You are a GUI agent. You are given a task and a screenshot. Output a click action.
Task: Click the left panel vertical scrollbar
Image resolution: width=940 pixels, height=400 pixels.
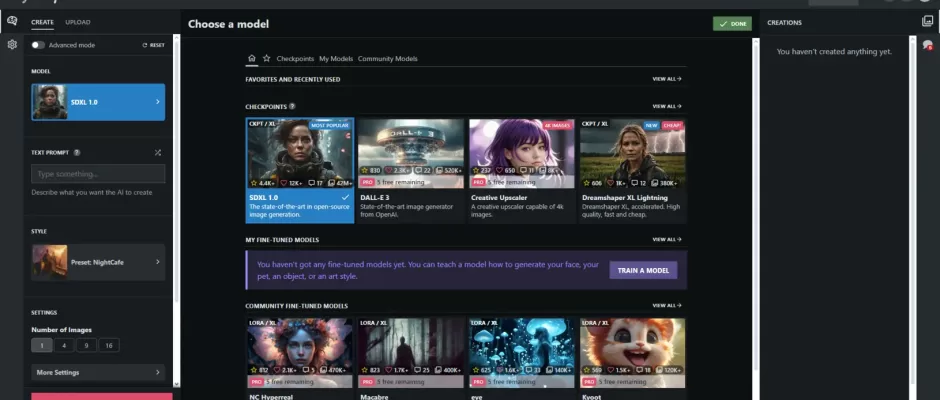click(176, 210)
